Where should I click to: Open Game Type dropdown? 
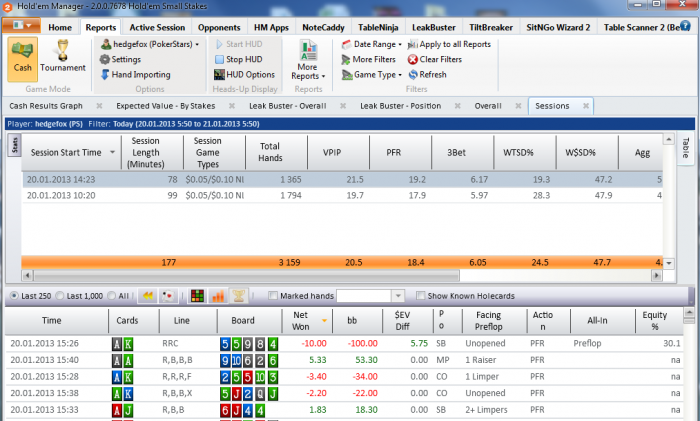[400, 75]
